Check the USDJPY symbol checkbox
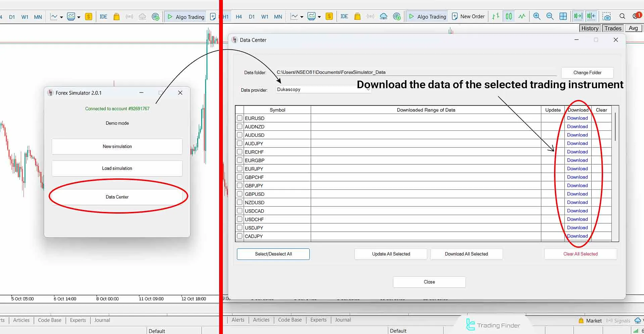This screenshot has width=644, height=334. pos(239,227)
